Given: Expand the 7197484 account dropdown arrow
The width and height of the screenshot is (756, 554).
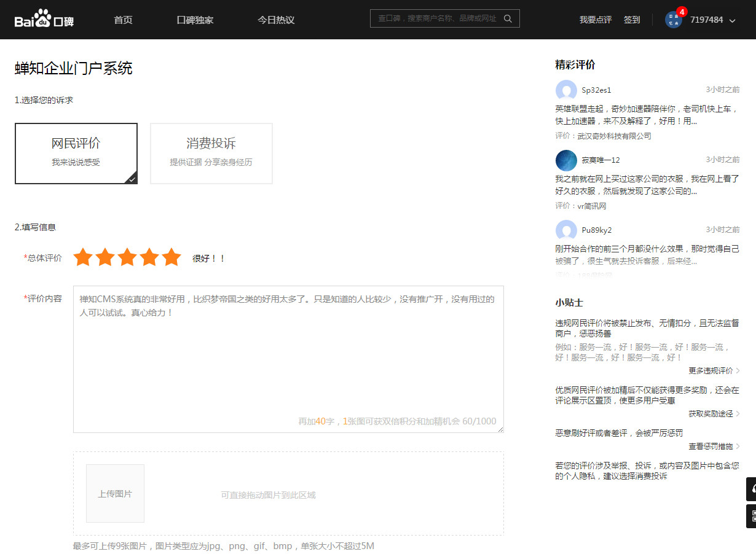Looking at the screenshot, I should (732, 20).
